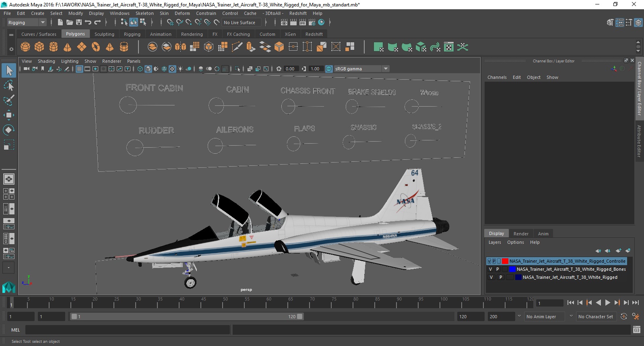The height and width of the screenshot is (346, 644).
Task: Go to end of playback range
Action: click(x=636, y=303)
